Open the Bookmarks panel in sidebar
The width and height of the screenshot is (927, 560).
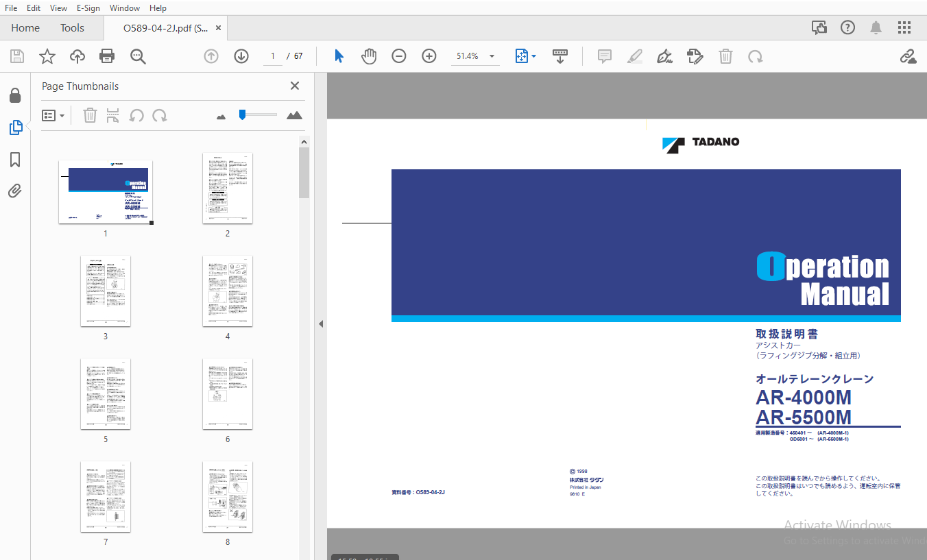15,160
